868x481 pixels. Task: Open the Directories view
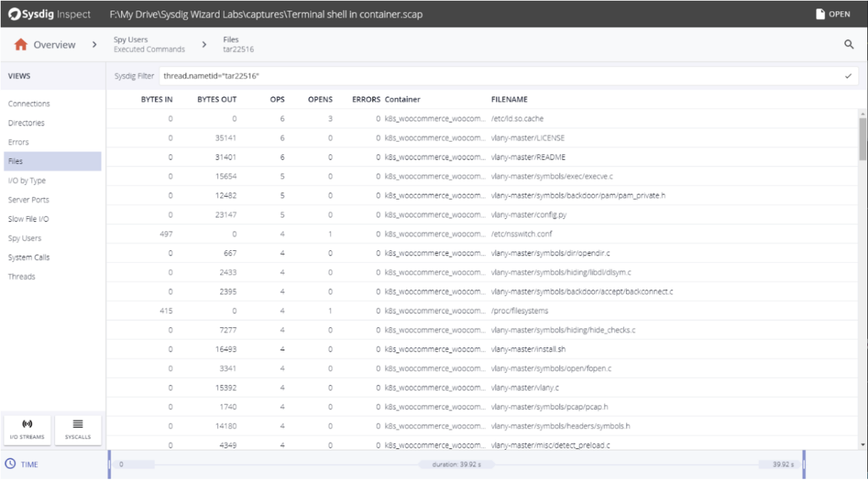[26, 123]
